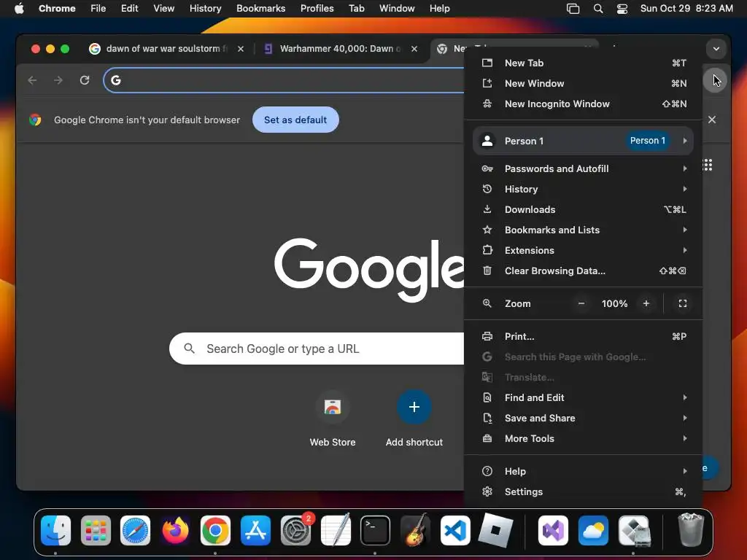Choose New Window menu entry

[583, 83]
